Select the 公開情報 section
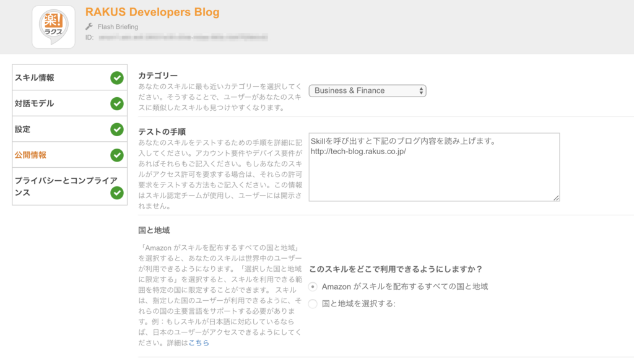Screen dimensions: 634x364 coord(69,155)
